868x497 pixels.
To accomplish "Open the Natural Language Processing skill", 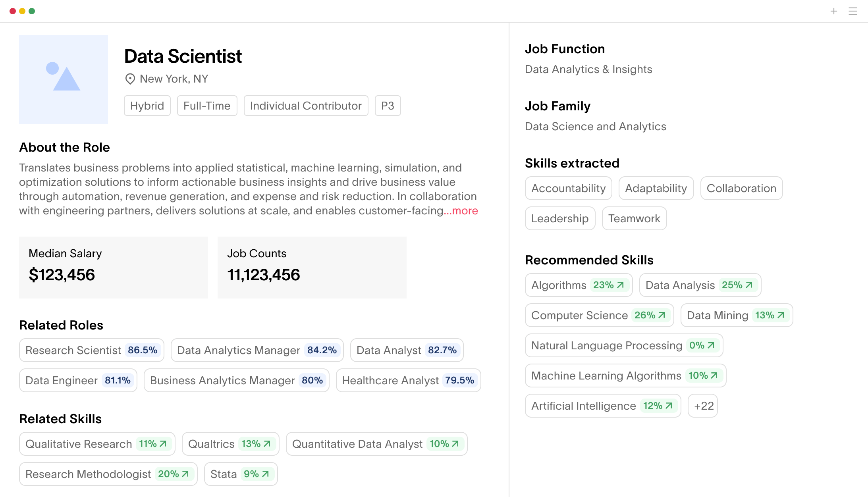I will pyautogui.click(x=624, y=345).
